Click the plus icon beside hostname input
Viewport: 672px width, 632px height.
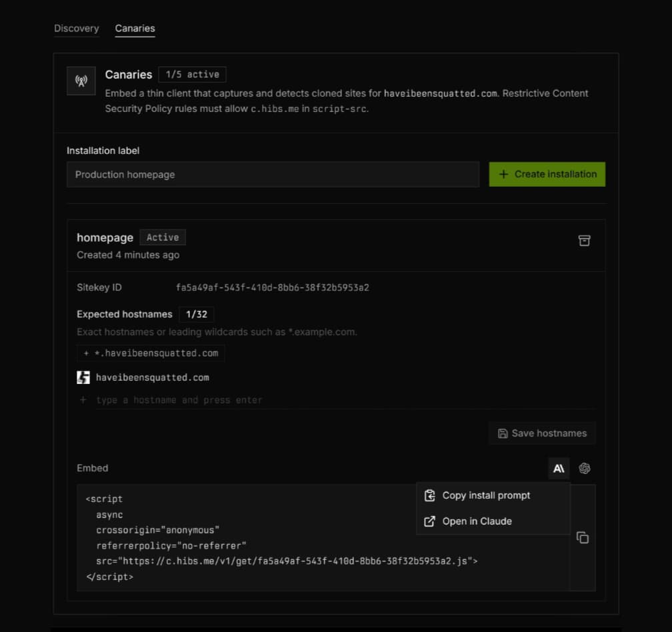(83, 400)
